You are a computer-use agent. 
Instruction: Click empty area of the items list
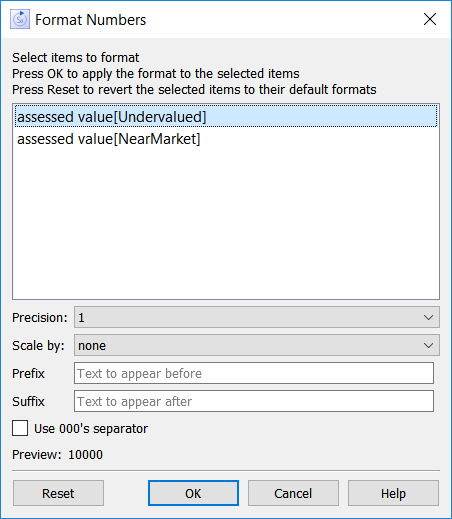tap(226, 223)
